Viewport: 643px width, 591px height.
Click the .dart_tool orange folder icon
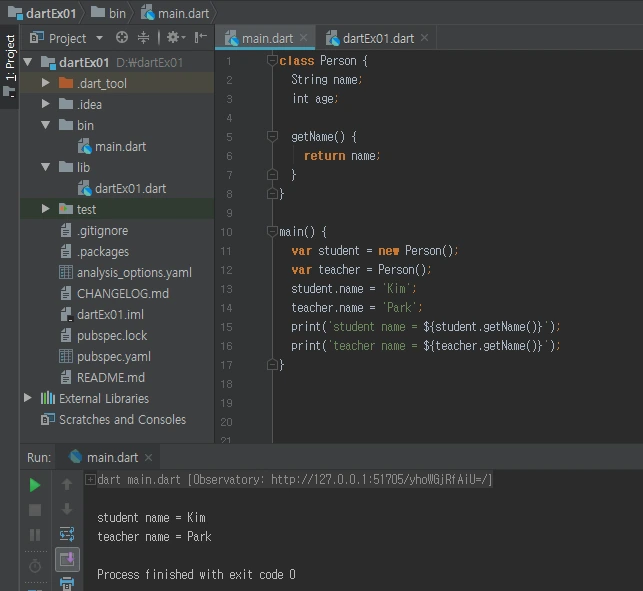tap(66, 83)
